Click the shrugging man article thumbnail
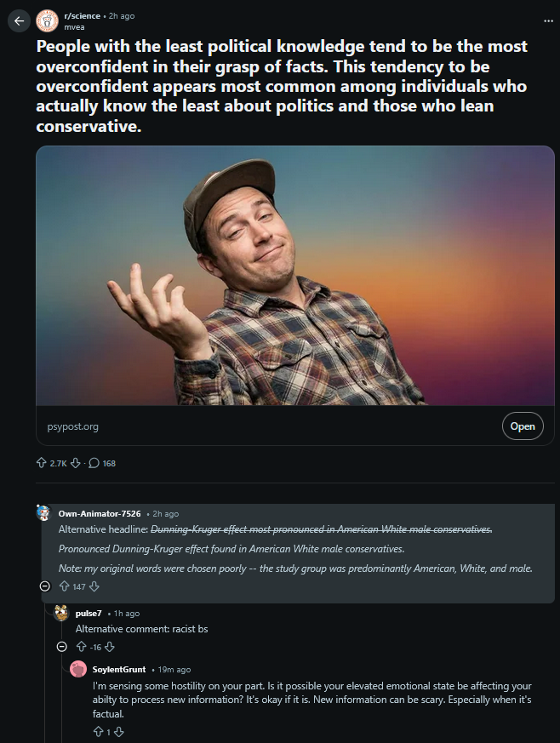 (x=294, y=275)
